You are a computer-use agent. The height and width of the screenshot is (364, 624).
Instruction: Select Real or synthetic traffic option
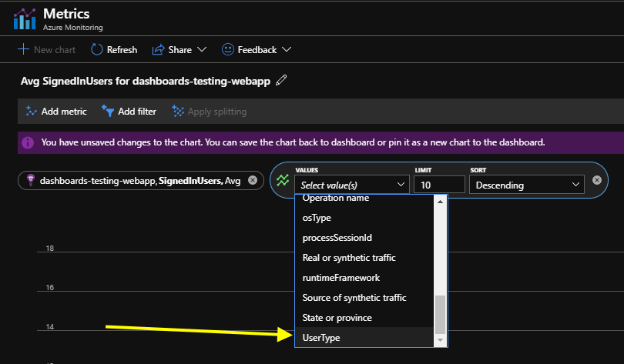click(x=349, y=257)
